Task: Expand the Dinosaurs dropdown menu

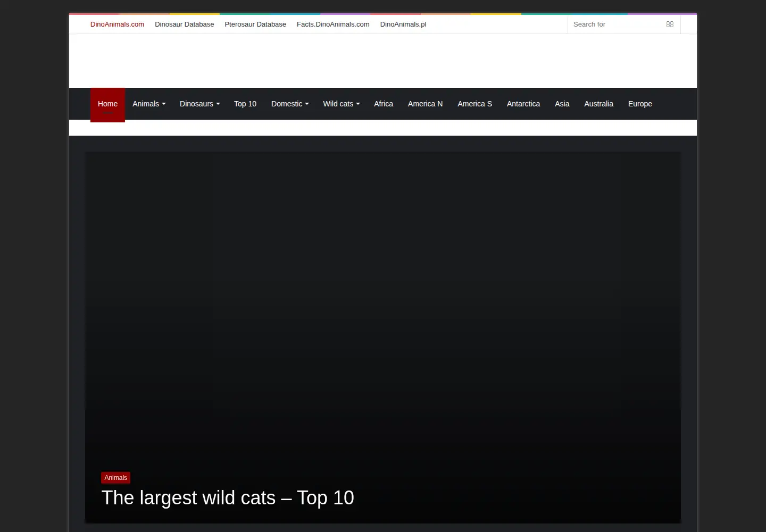Action: point(199,104)
